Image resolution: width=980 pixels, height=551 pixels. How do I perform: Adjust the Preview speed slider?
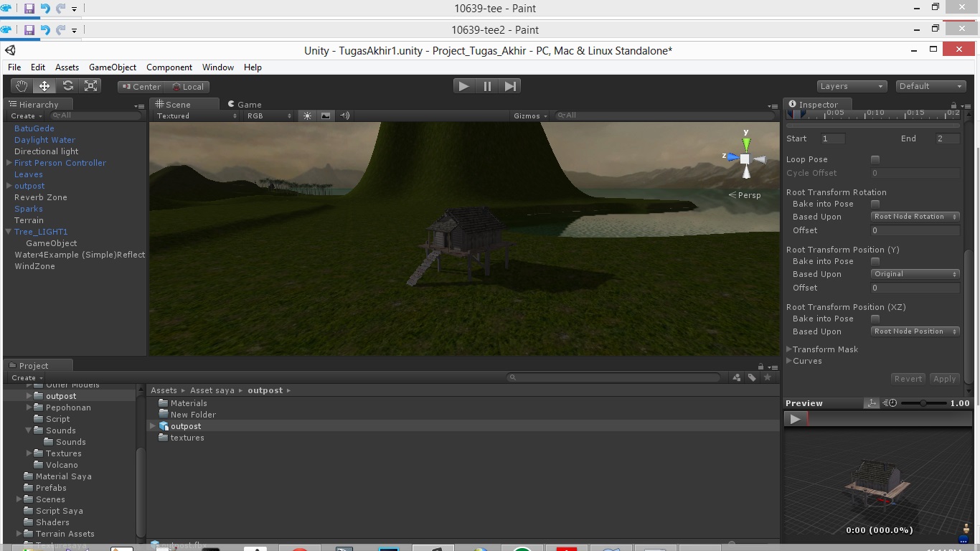click(x=923, y=403)
